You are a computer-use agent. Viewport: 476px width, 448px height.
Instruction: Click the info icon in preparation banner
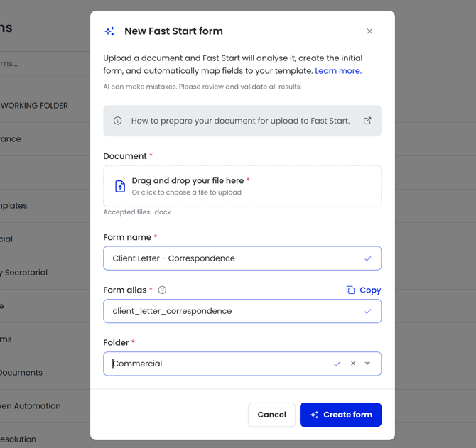pos(118,121)
